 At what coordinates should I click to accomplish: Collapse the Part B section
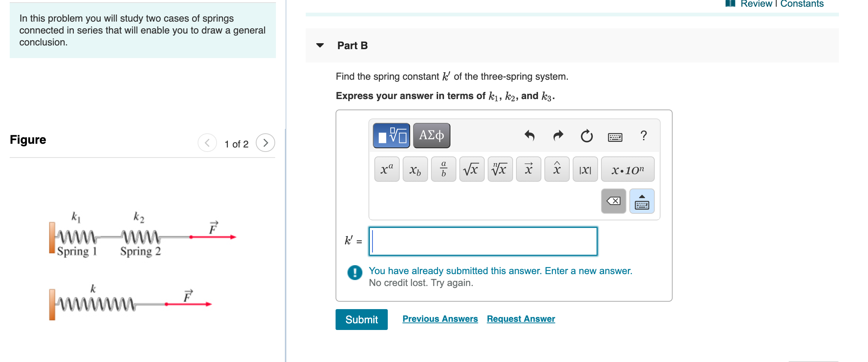320,45
